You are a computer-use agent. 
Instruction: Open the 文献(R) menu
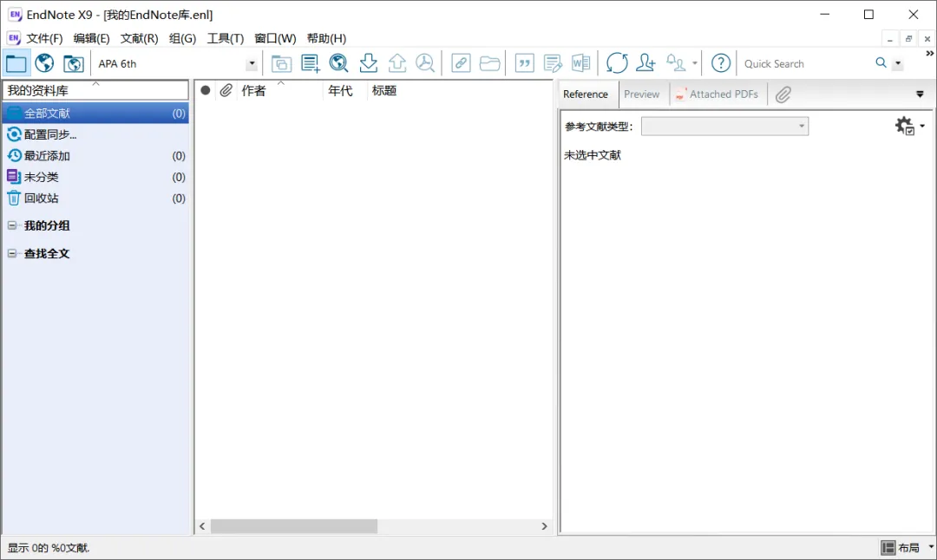[x=139, y=38]
